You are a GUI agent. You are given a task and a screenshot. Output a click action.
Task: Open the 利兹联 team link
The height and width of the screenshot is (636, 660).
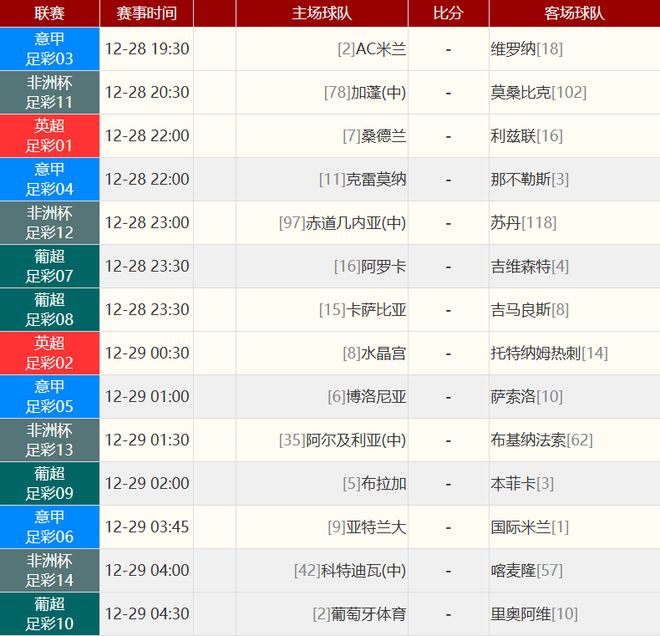(x=514, y=136)
